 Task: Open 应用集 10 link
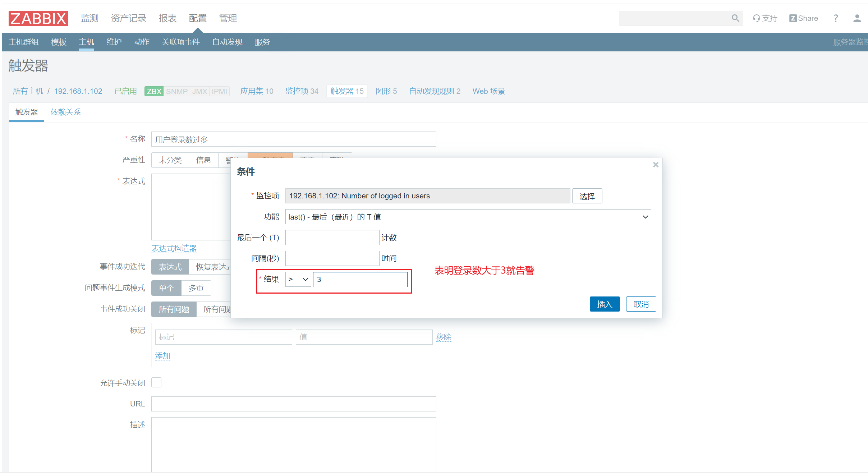(257, 91)
